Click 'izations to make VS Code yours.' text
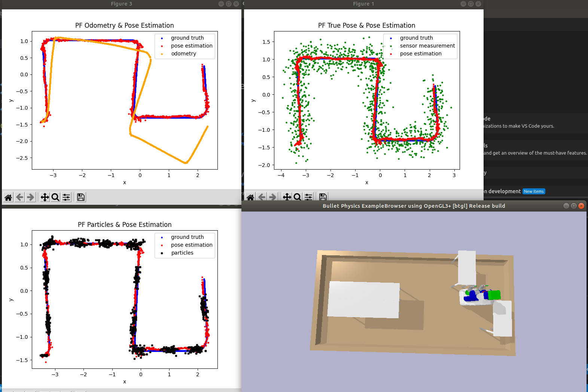This screenshot has width=588, height=392. pos(519,126)
